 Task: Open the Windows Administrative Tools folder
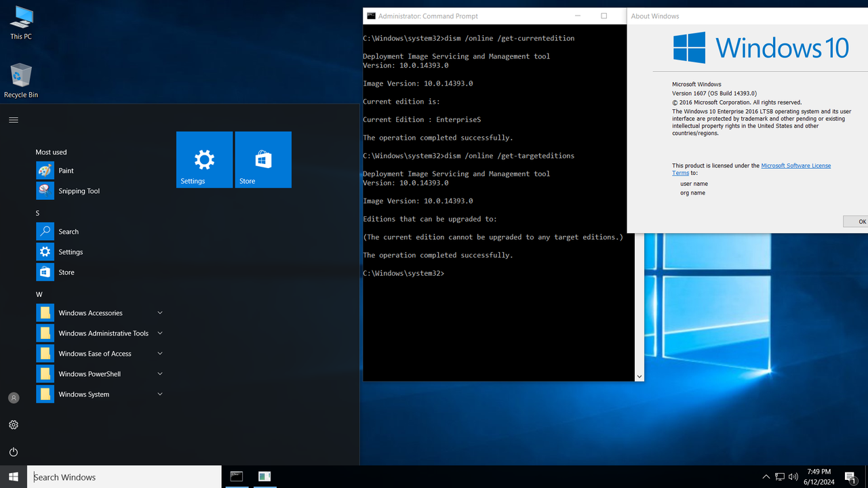100,333
